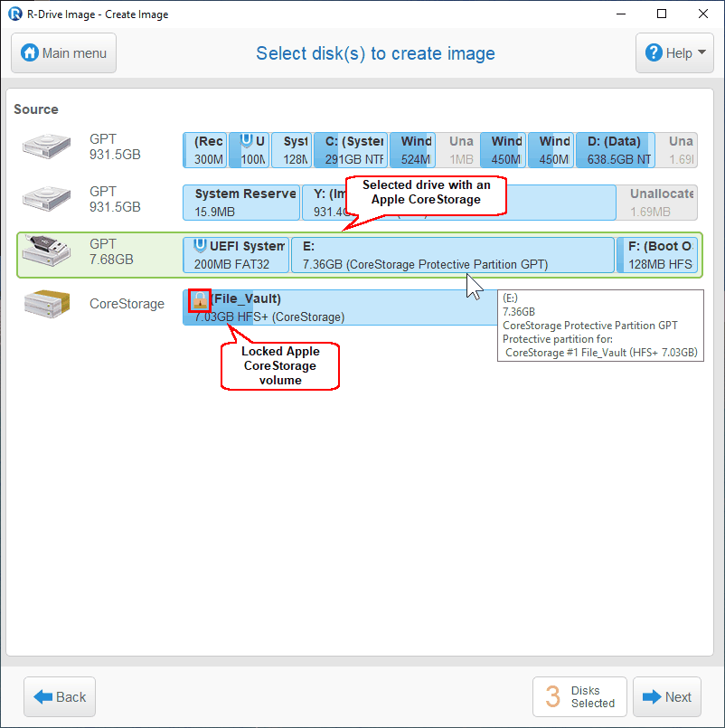Select System Reserved 15.9MB partition
This screenshot has height=728, width=725.
click(x=241, y=203)
